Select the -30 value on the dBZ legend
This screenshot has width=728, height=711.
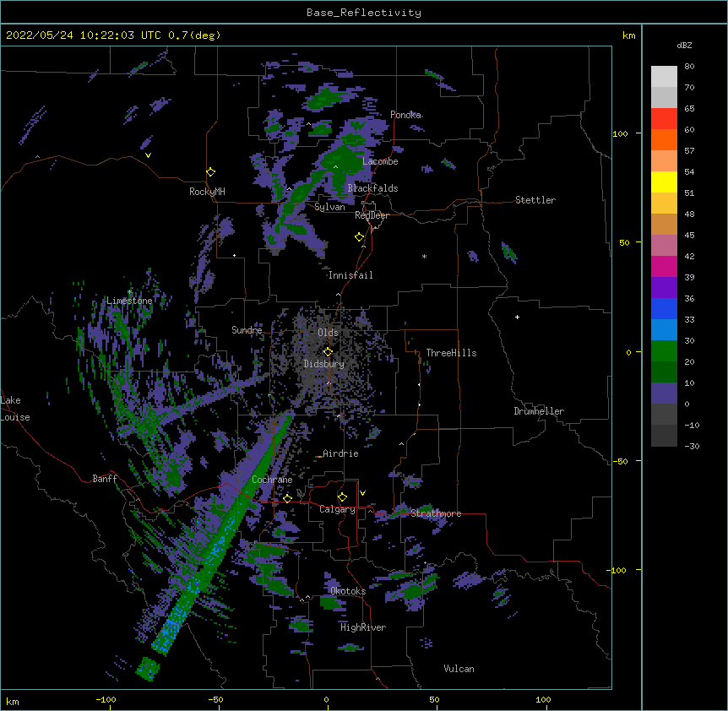point(692,447)
